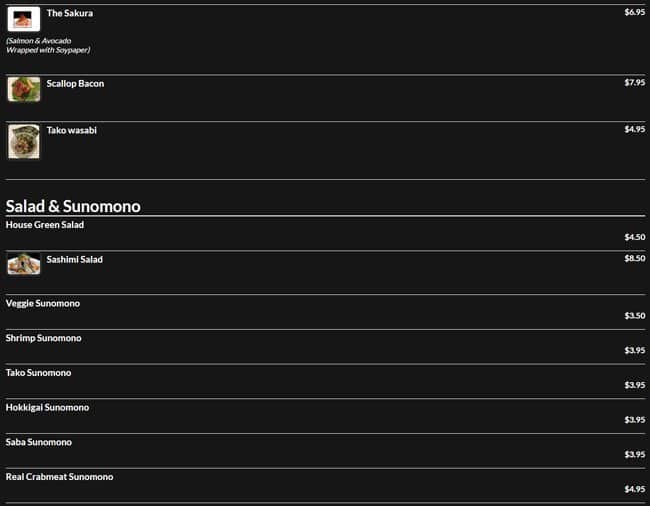Screen dimensions: 650x506
Task: Click the Scallop Bacon food photo
Action: coord(23,89)
